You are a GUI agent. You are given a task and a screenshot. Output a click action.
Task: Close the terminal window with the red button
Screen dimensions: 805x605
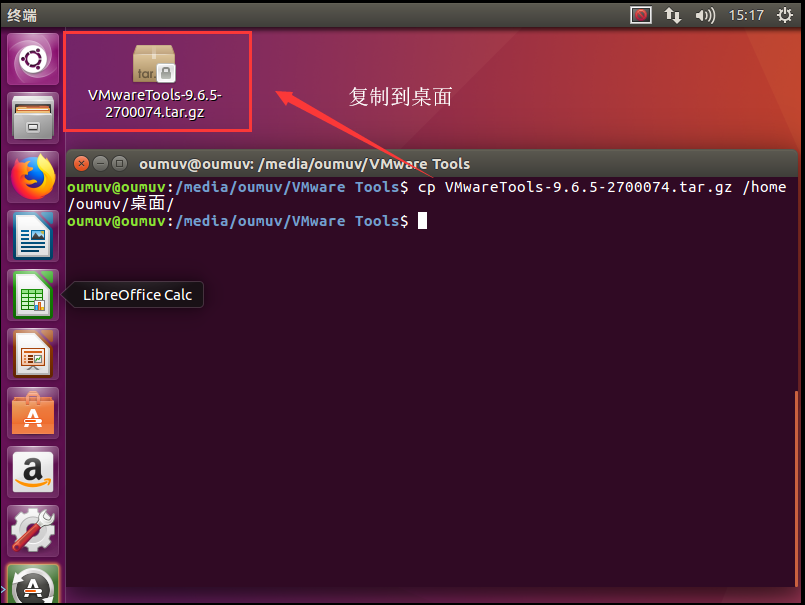click(x=81, y=164)
